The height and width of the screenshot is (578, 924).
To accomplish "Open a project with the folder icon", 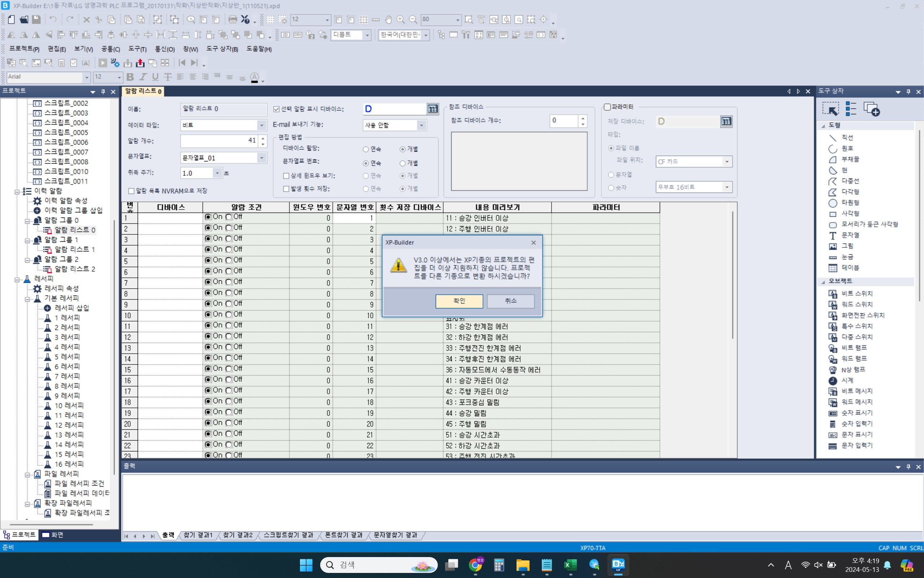I will 24,20.
